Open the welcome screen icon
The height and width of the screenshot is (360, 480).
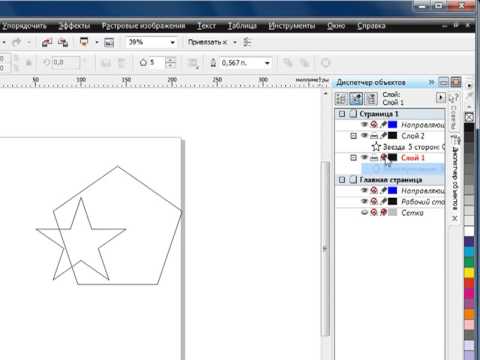click(x=109, y=42)
